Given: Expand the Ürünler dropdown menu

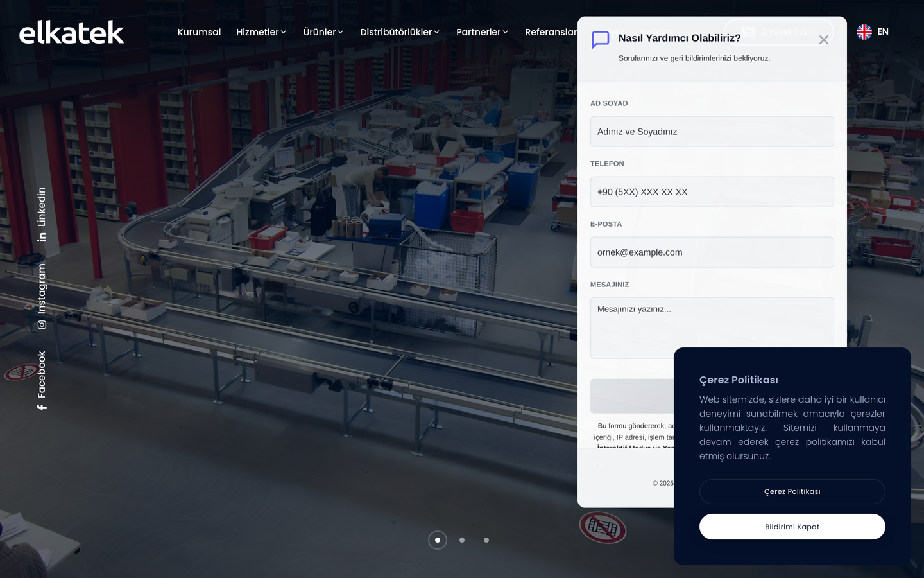Looking at the screenshot, I should (323, 32).
